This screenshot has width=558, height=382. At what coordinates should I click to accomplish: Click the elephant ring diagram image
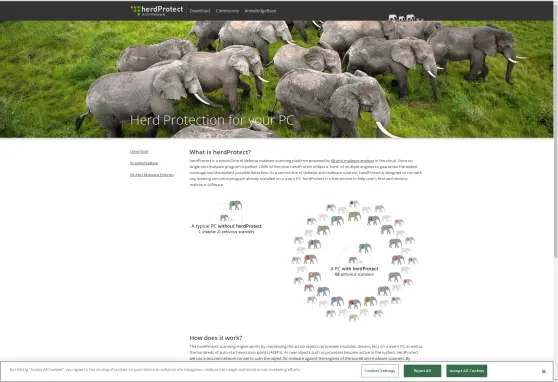(354, 261)
